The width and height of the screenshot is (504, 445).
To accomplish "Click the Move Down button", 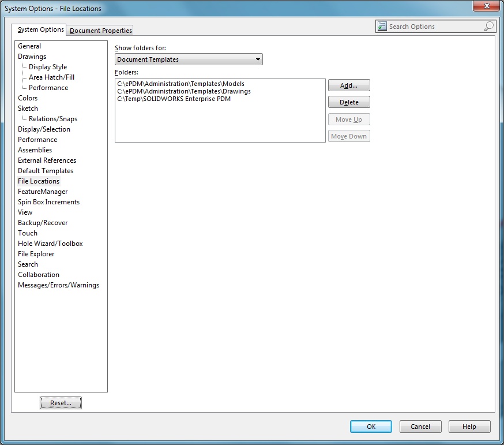I will (349, 136).
